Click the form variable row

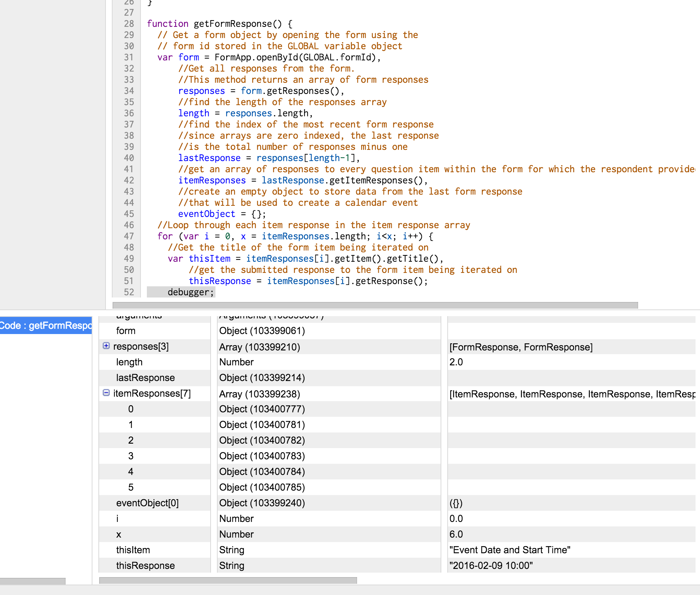pos(397,331)
